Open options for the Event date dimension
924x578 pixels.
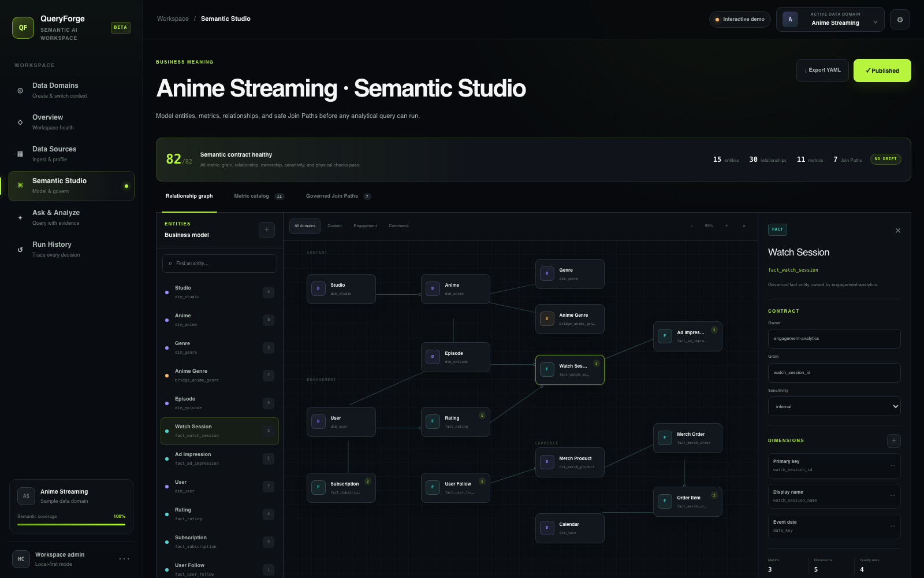click(893, 526)
